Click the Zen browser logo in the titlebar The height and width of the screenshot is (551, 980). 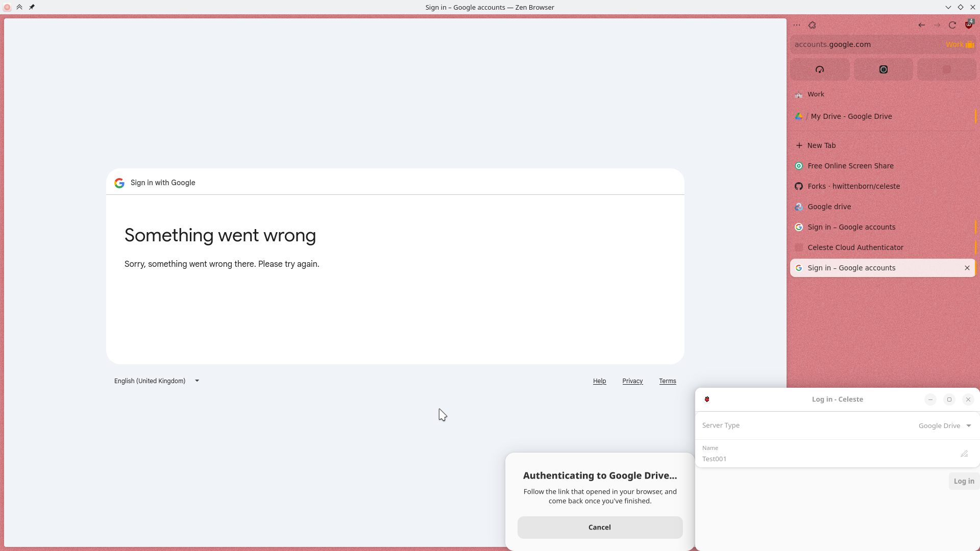click(x=7, y=7)
